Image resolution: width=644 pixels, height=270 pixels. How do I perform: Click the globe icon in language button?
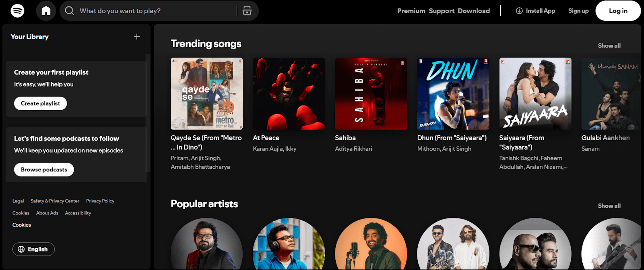point(21,249)
